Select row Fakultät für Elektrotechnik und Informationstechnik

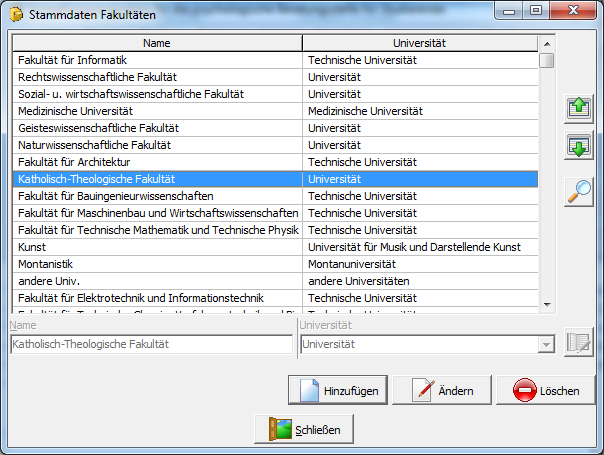[275, 298]
